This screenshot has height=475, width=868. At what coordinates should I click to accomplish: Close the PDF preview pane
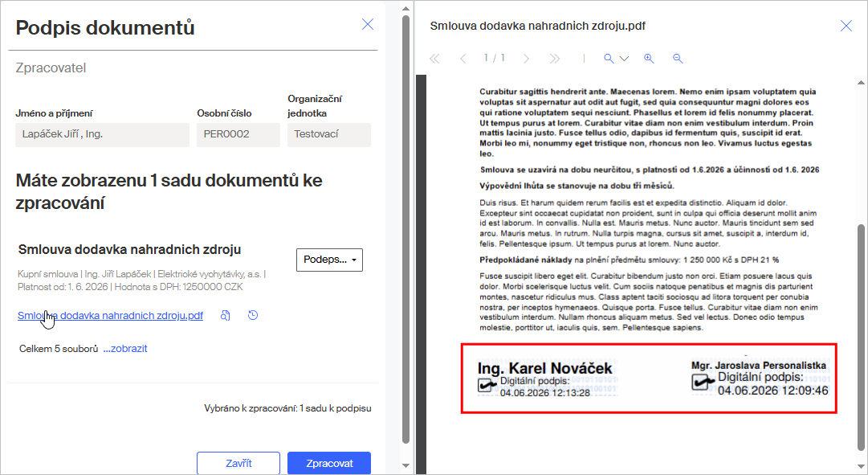pyautogui.click(x=846, y=26)
